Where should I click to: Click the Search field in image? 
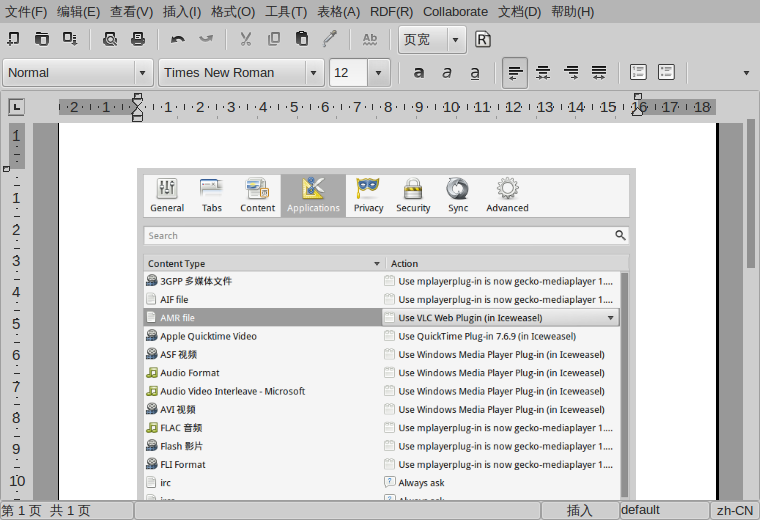(x=386, y=236)
